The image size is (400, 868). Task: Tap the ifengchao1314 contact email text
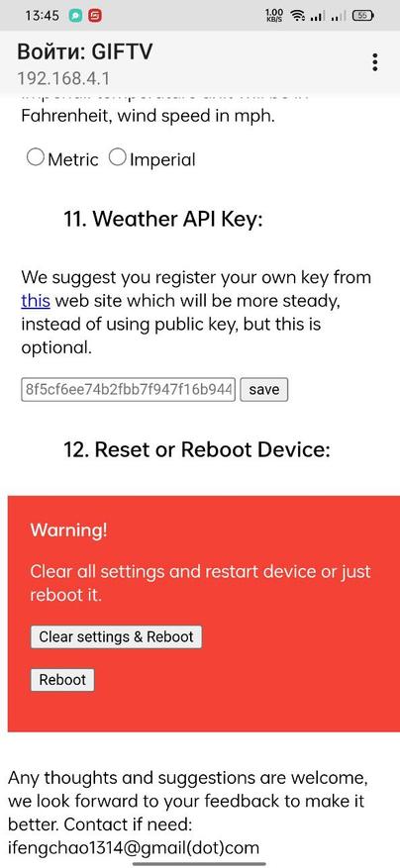[134, 847]
